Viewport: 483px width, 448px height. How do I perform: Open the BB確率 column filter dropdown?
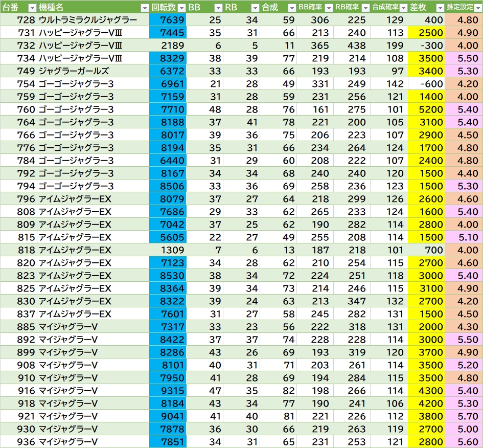click(329, 8)
